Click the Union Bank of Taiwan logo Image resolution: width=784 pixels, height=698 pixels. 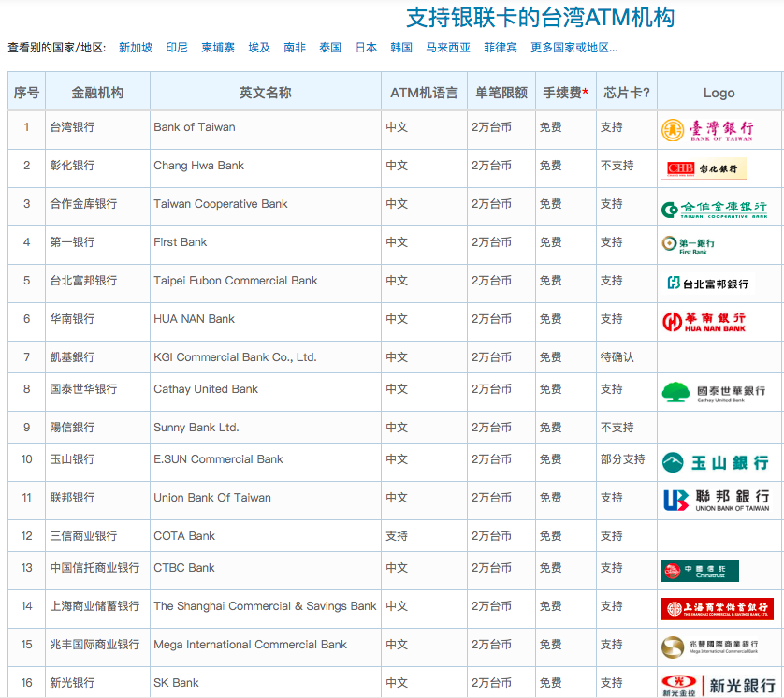[x=715, y=501]
